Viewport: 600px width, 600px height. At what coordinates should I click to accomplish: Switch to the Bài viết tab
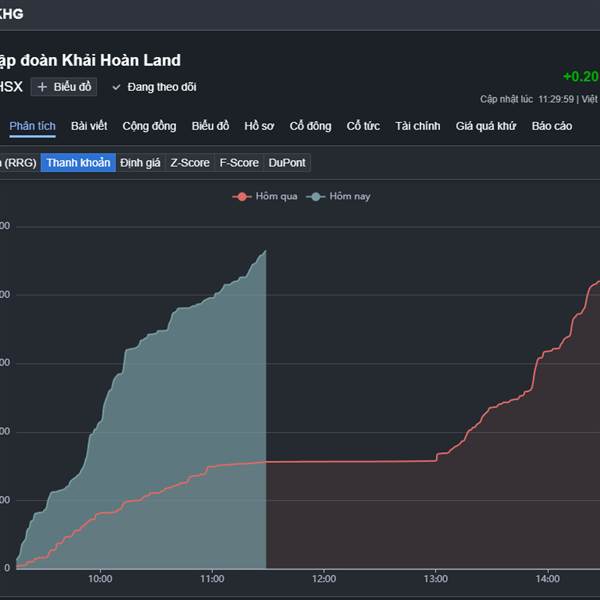(89, 126)
